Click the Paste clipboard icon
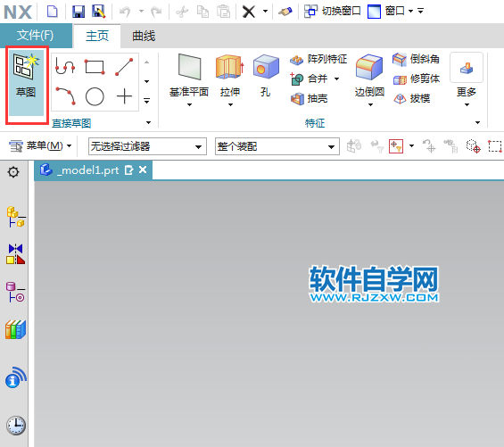This screenshot has width=504, height=447. [x=223, y=12]
